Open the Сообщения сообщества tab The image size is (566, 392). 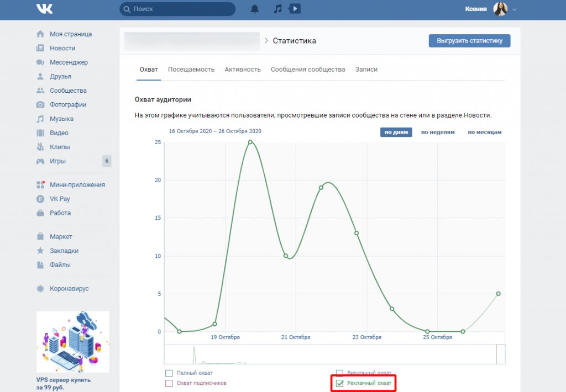308,70
